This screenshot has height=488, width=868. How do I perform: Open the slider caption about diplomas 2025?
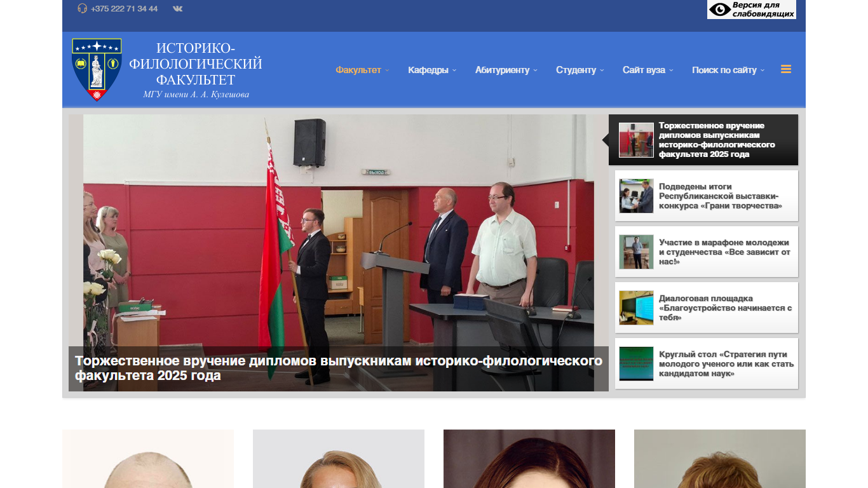(x=339, y=369)
